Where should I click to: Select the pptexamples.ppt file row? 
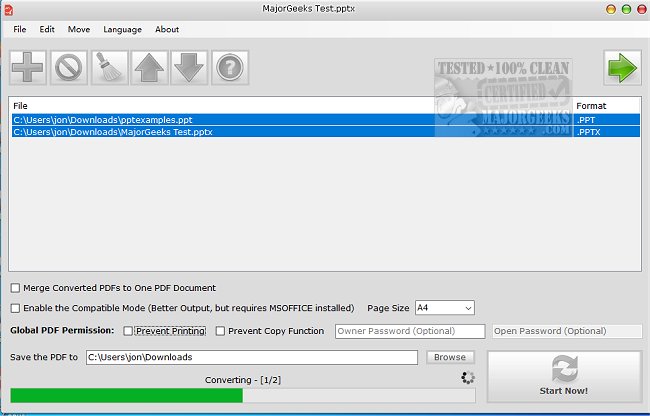tap(325, 120)
